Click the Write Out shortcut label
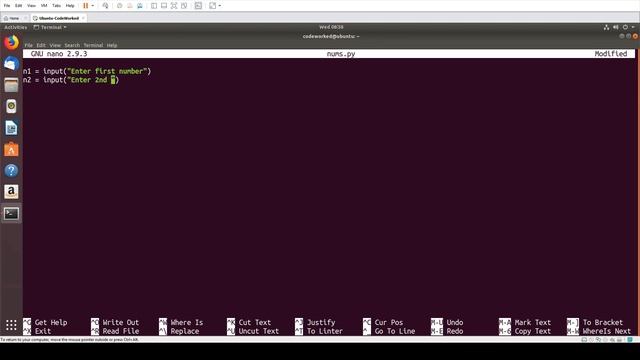 click(x=120, y=322)
